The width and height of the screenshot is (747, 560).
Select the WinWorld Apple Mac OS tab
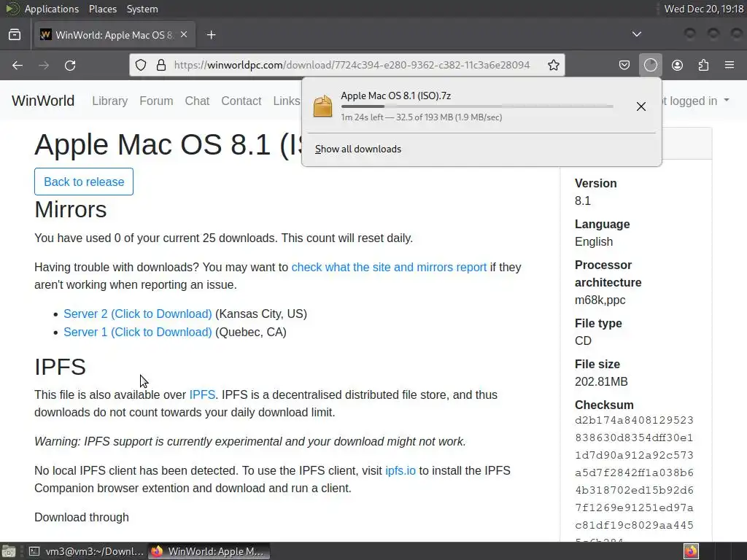tap(115, 35)
